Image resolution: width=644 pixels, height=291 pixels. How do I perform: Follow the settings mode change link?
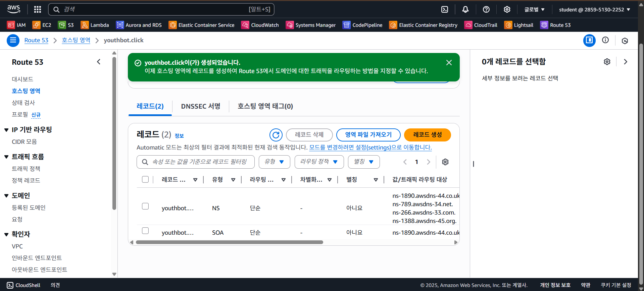click(x=370, y=148)
